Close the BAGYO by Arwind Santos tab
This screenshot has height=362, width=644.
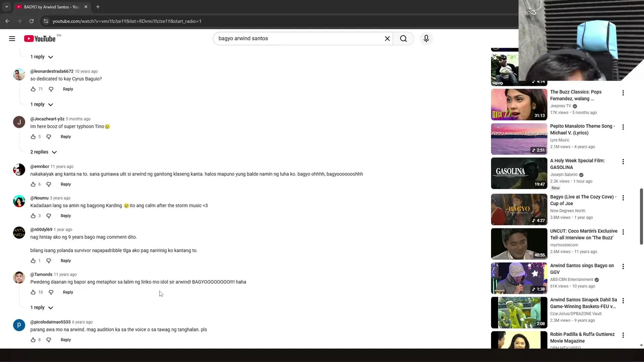[x=86, y=7]
